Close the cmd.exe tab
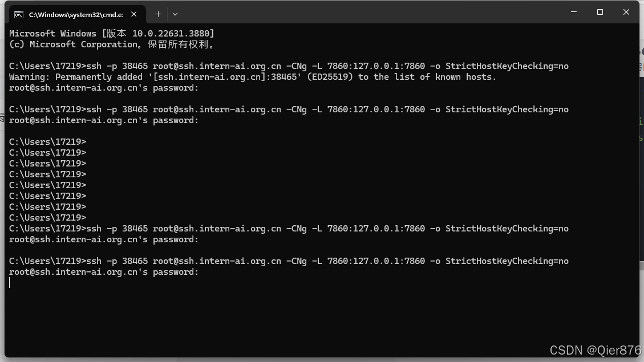This screenshot has width=644, height=362. (133, 14)
